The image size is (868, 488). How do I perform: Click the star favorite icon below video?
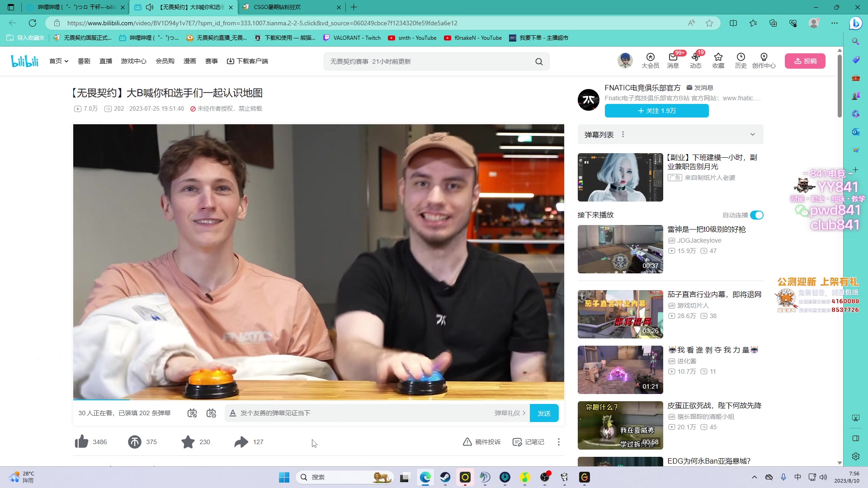tap(188, 441)
